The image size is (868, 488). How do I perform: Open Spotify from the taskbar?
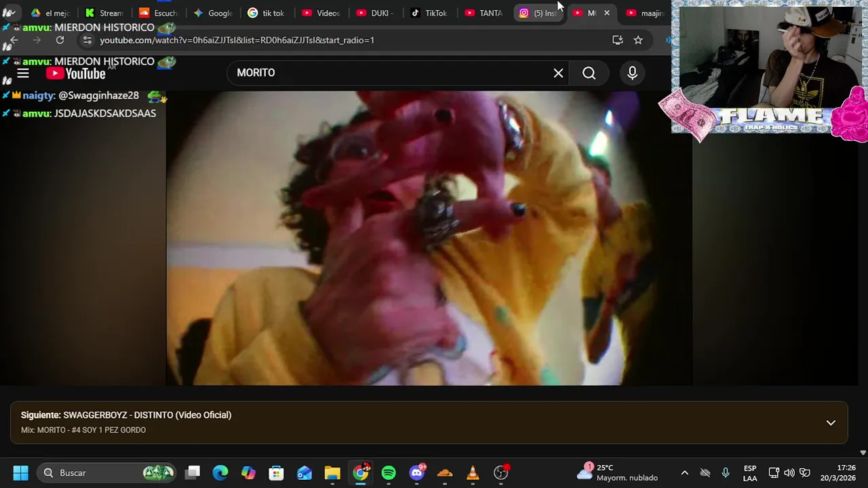(389, 472)
